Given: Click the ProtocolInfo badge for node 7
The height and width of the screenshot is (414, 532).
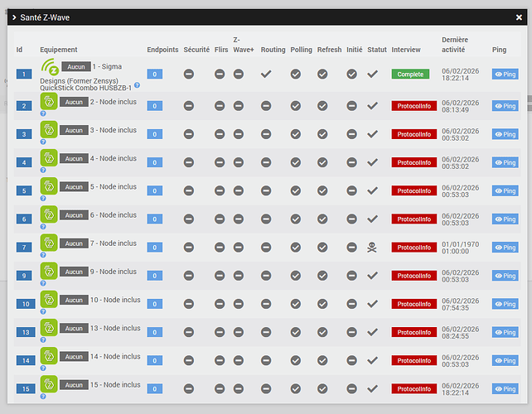Looking at the screenshot, I should pyautogui.click(x=414, y=248).
